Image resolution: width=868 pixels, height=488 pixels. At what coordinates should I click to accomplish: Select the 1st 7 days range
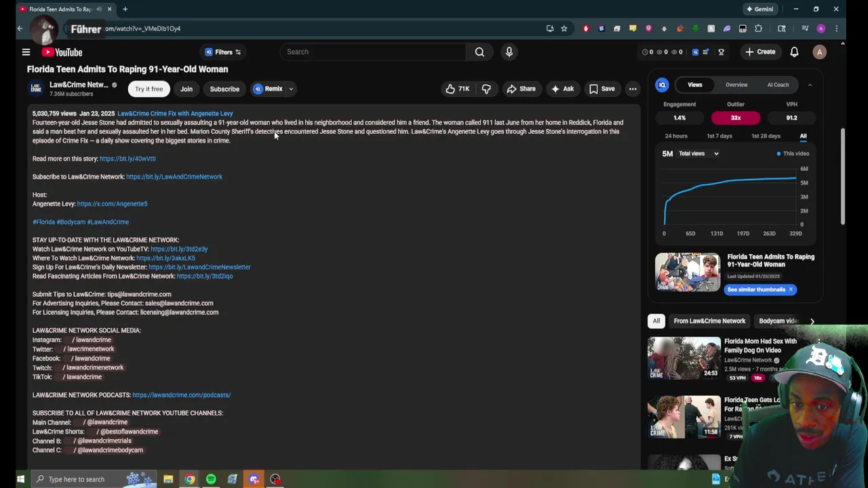[719, 136]
